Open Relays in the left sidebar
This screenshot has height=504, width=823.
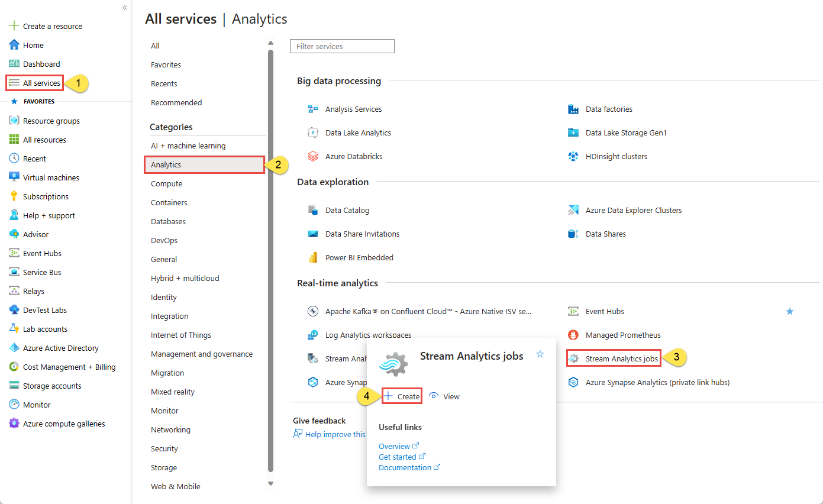coord(34,291)
